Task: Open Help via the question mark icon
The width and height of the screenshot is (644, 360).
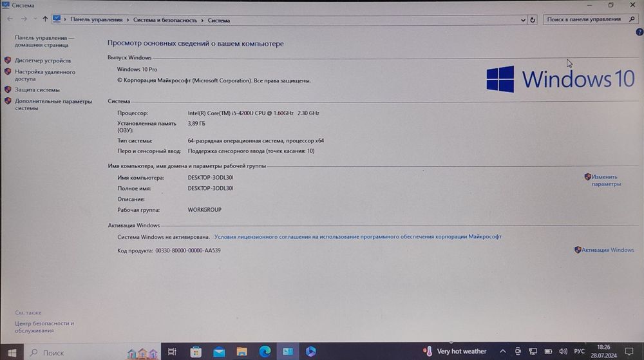Action: point(639,32)
